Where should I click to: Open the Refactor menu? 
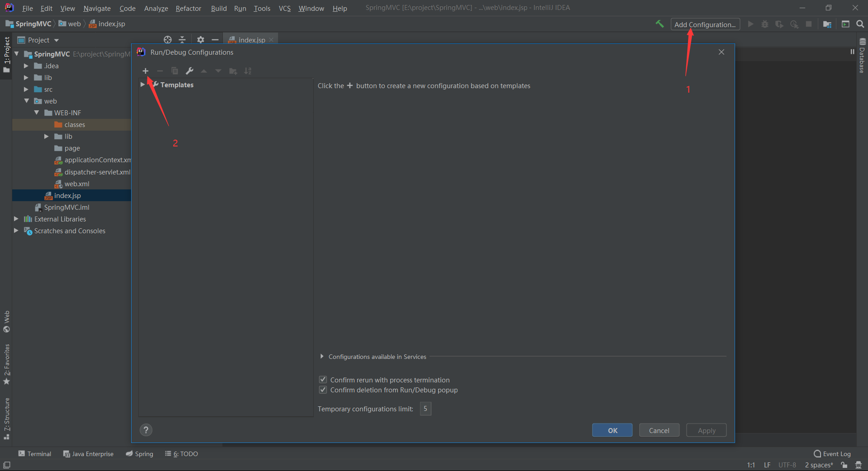188,8
